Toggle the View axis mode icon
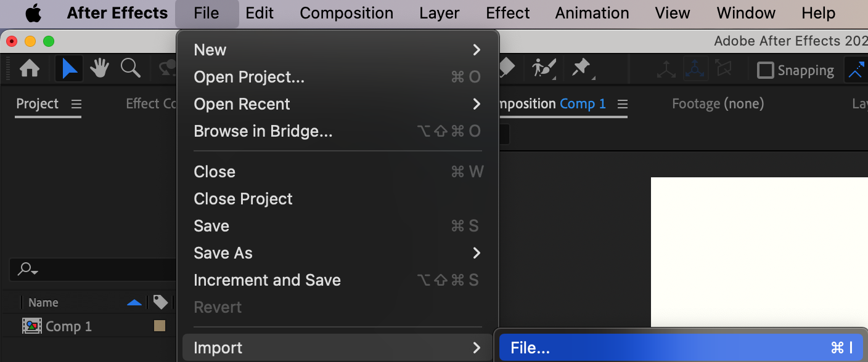Viewport: 868px width, 362px height. (x=724, y=69)
